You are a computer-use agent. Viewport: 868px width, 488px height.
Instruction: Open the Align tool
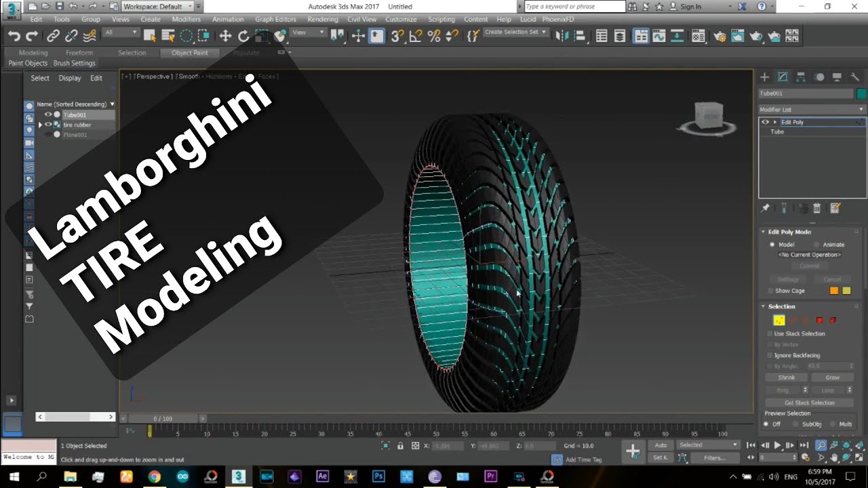(x=579, y=36)
